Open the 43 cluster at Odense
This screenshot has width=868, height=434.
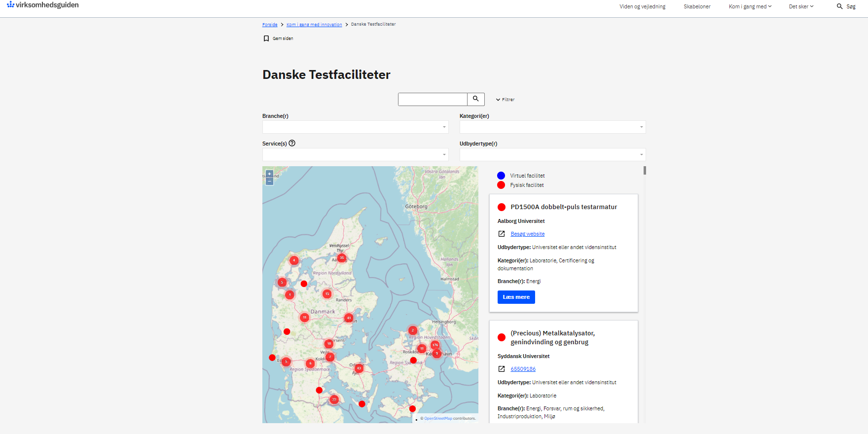coord(359,368)
